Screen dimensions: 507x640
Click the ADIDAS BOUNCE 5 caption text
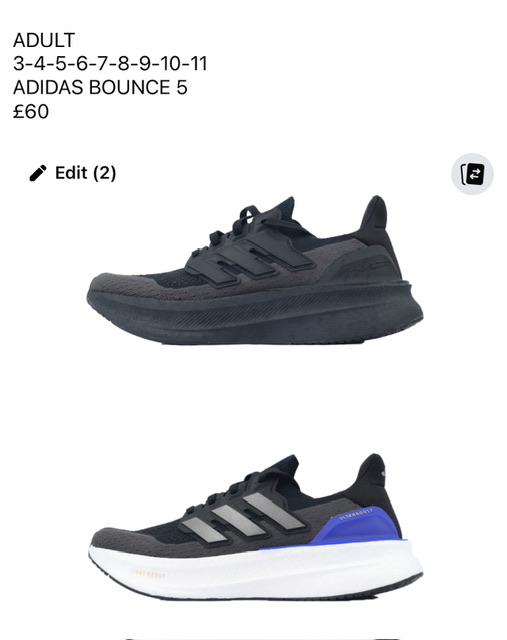coord(100,87)
